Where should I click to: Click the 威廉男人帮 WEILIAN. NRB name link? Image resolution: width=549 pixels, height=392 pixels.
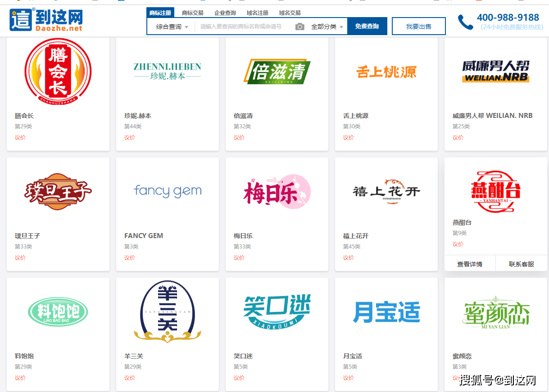[492, 116]
